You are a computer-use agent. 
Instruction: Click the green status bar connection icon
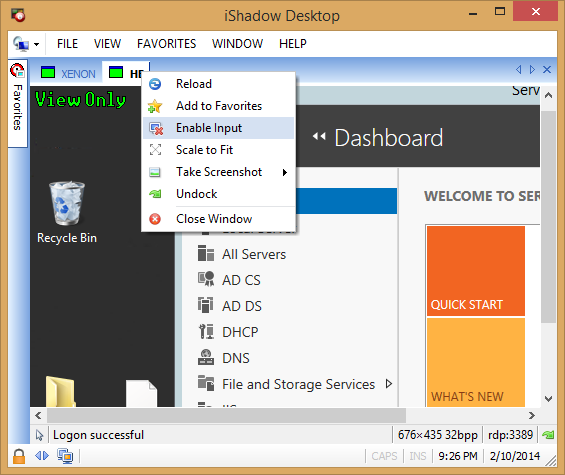pos(548,435)
